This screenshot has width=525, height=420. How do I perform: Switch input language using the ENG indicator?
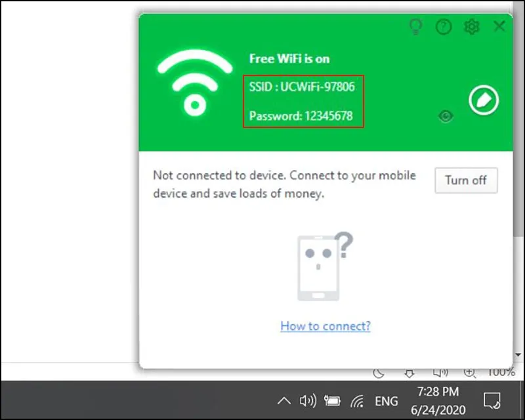[x=387, y=401]
